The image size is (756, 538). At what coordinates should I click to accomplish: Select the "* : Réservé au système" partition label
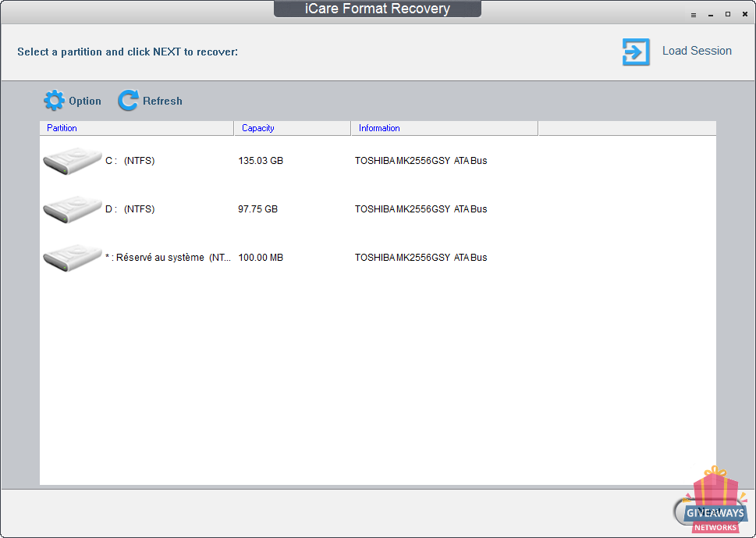click(x=168, y=258)
